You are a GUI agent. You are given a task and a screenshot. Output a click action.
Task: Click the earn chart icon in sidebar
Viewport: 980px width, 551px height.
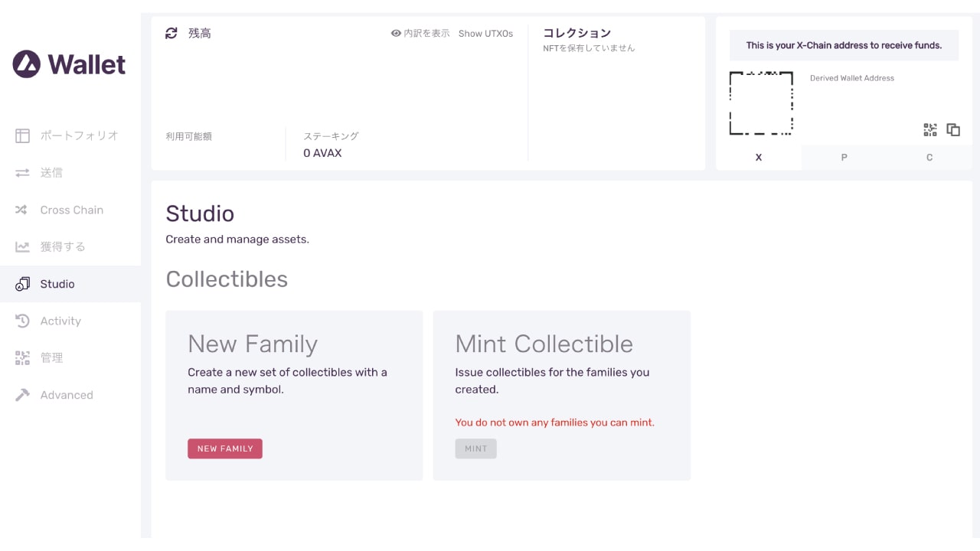[22, 246]
